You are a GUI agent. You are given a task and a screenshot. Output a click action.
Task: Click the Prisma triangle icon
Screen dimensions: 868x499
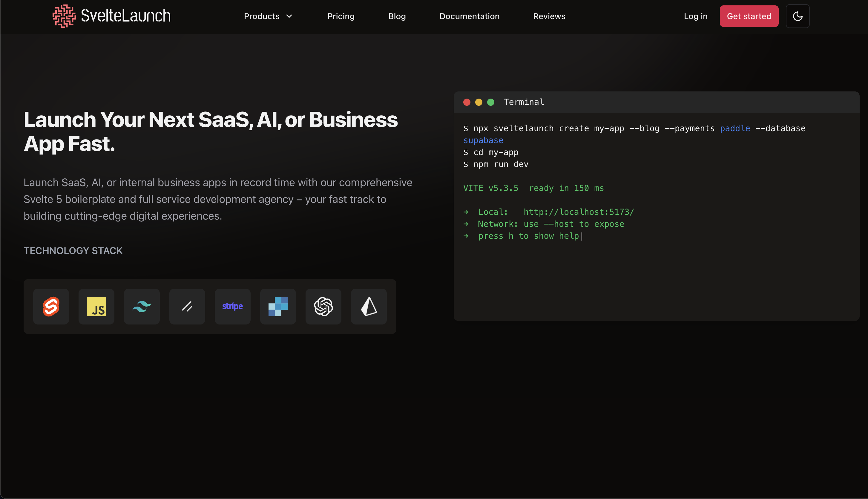[369, 306]
